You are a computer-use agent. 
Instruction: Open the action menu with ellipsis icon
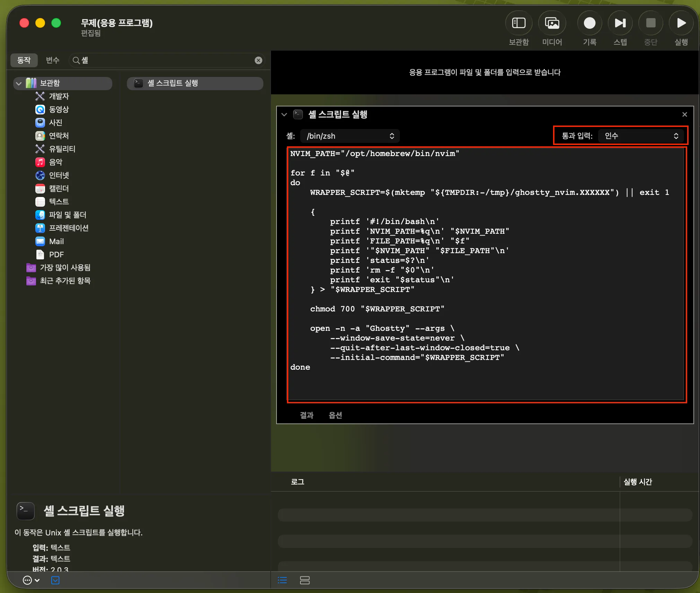pos(31,580)
